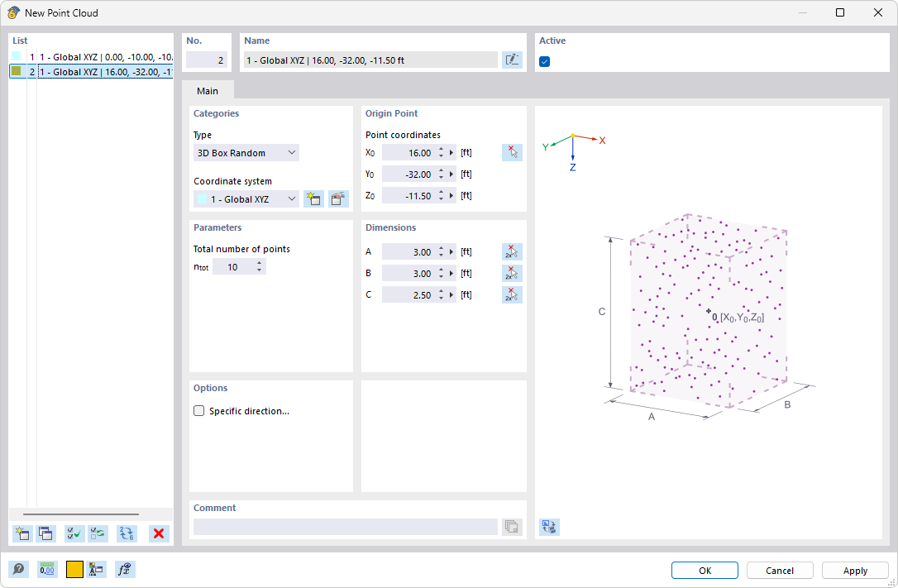Edit the selected coordinate system icon

pyautogui.click(x=338, y=199)
